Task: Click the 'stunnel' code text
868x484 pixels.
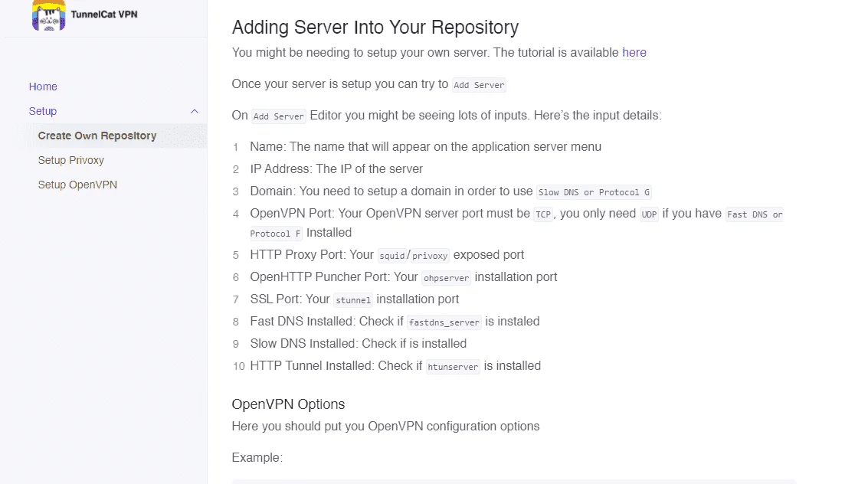Action: pyautogui.click(x=353, y=299)
